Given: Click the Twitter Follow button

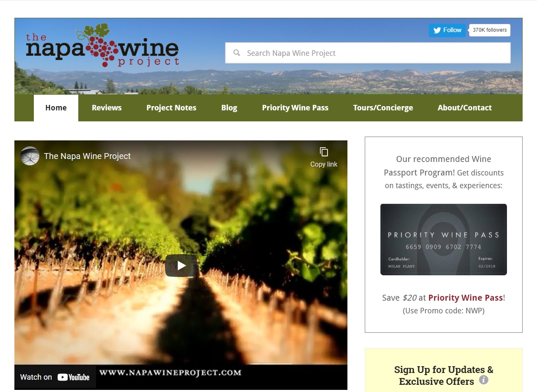Looking at the screenshot, I should click(x=447, y=30).
